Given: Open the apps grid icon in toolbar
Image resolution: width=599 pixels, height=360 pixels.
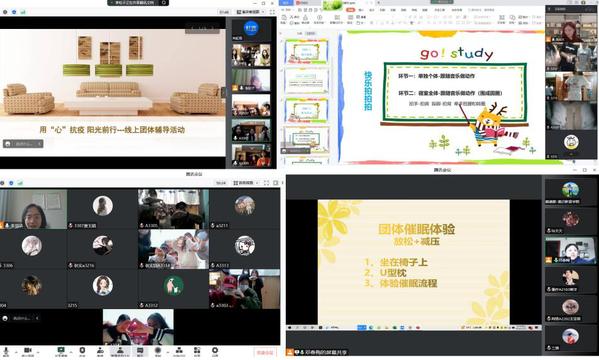Looking at the screenshot, I should click(x=197, y=350).
